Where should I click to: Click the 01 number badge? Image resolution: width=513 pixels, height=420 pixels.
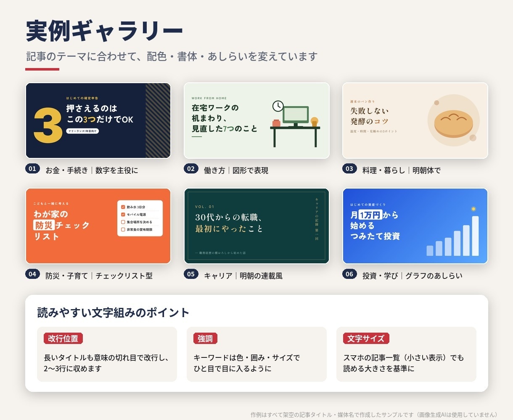tap(32, 169)
